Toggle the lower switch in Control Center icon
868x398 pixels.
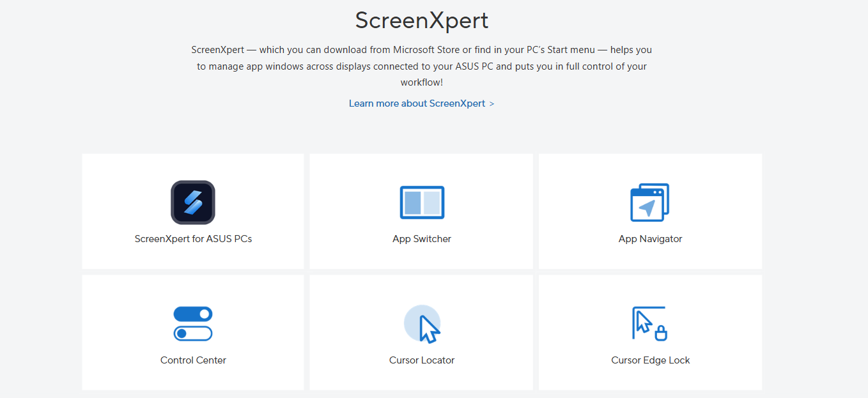193,333
